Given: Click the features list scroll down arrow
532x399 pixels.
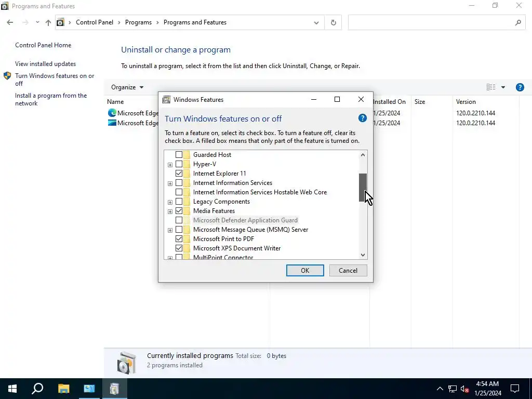Looking at the screenshot, I should tap(363, 255).
